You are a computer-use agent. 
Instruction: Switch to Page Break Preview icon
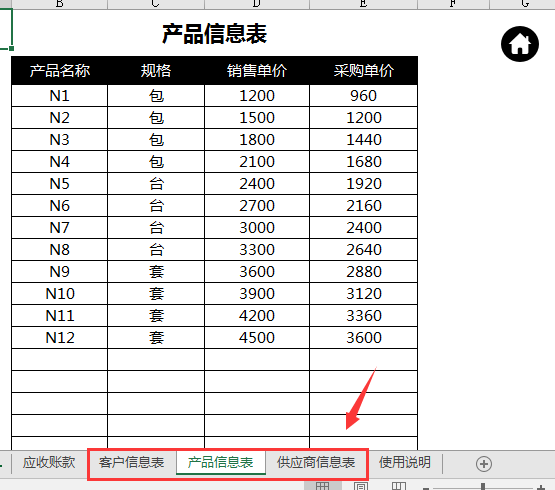pyautogui.click(x=399, y=486)
